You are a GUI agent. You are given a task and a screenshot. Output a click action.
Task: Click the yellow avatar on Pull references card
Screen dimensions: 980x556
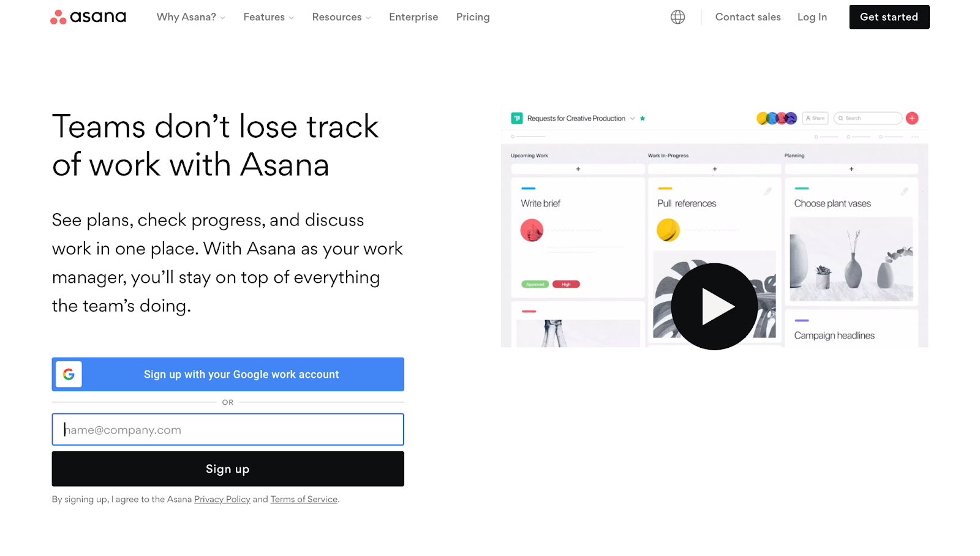click(668, 230)
